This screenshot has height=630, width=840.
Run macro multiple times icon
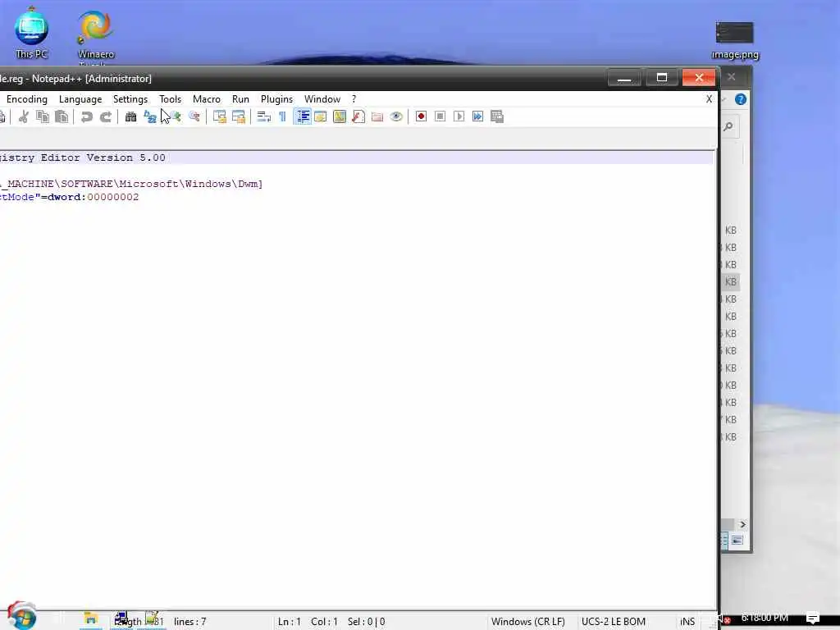pos(478,116)
